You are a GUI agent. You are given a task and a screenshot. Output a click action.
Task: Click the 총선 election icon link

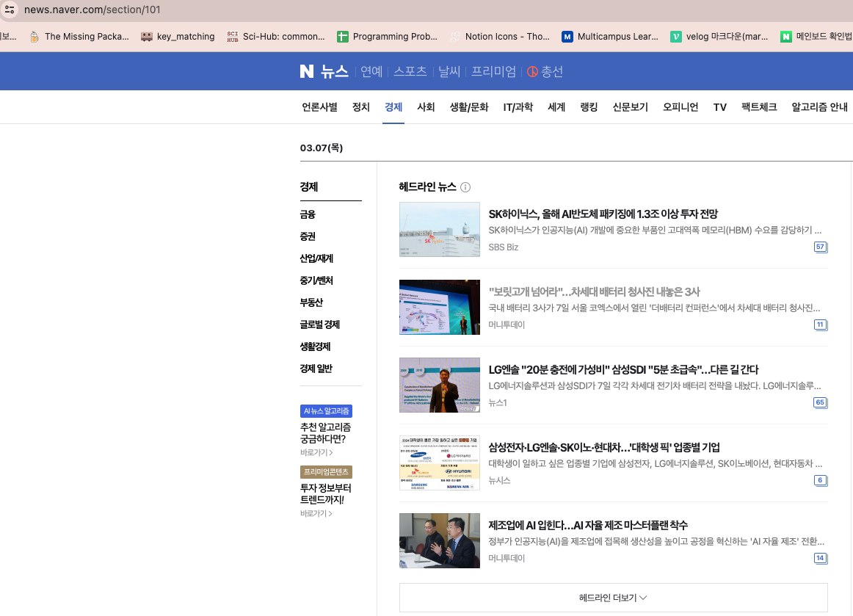(545, 71)
